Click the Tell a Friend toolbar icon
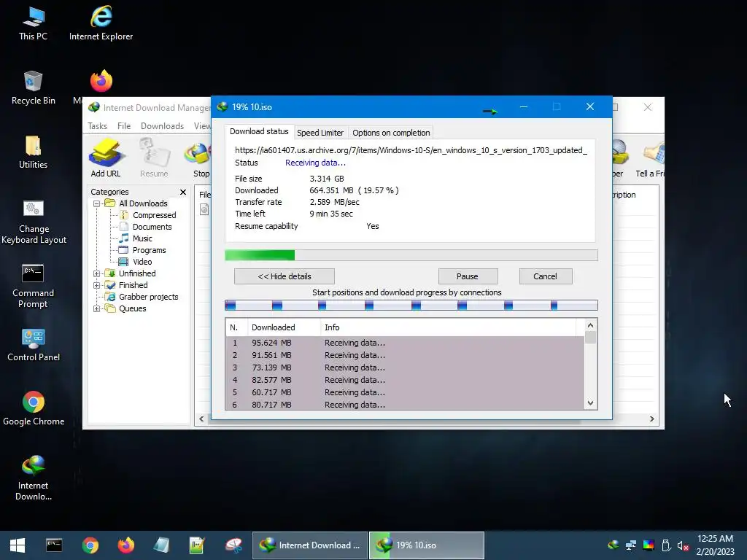The width and height of the screenshot is (747, 560). coord(650,158)
